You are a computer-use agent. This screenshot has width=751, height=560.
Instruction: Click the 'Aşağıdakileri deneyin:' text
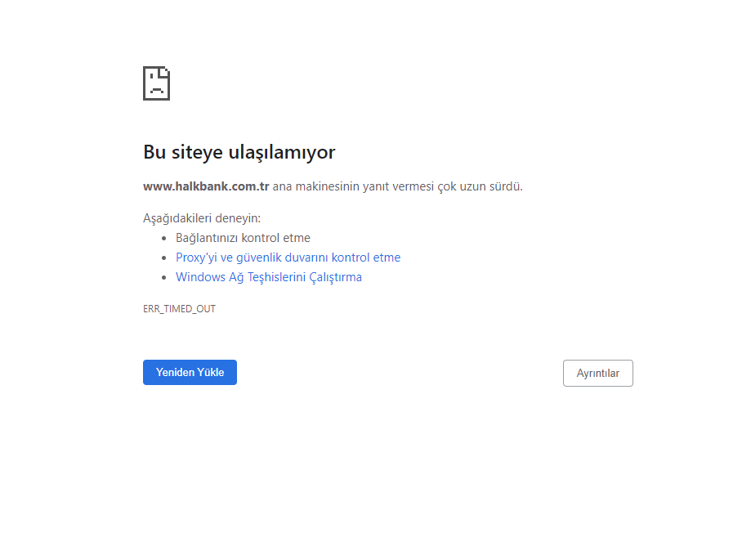coord(202,218)
